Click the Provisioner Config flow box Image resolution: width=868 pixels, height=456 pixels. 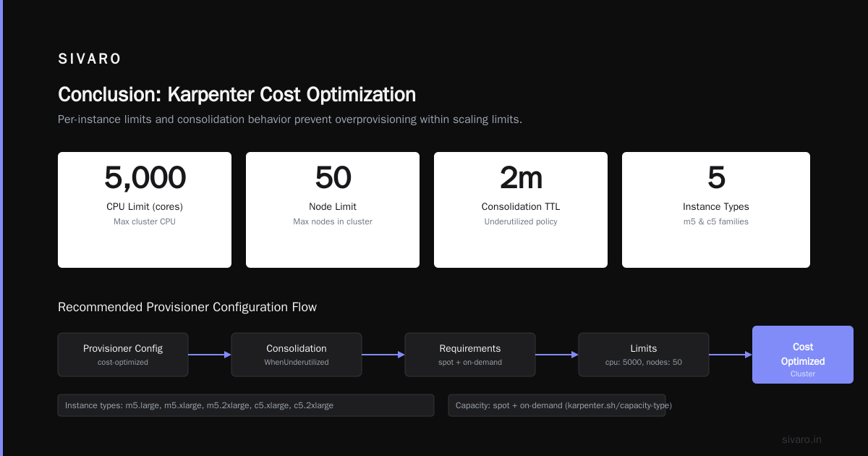point(123,355)
